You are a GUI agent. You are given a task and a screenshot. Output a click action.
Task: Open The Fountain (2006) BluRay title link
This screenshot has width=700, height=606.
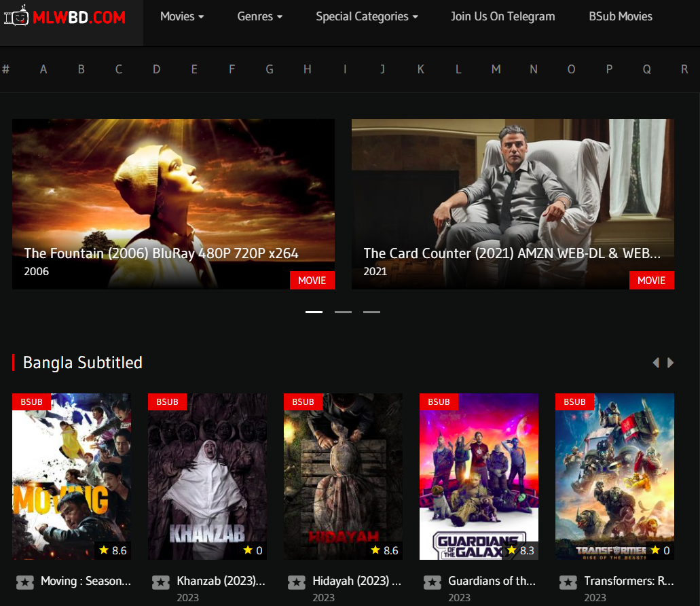pyautogui.click(x=161, y=253)
